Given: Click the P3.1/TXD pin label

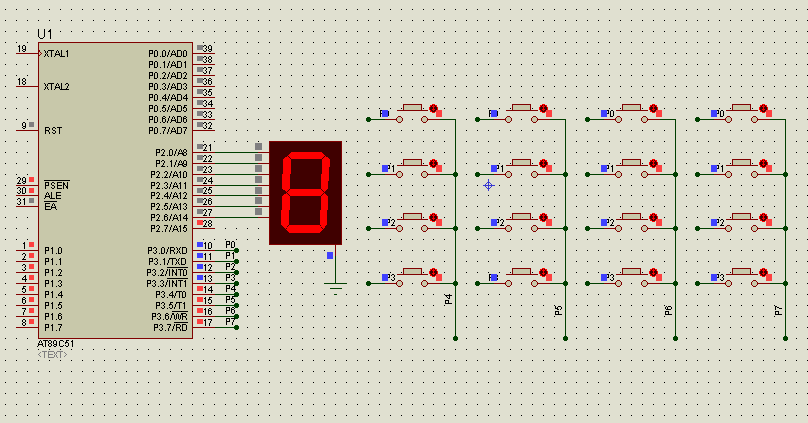Looking at the screenshot, I should pyautogui.click(x=167, y=262).
